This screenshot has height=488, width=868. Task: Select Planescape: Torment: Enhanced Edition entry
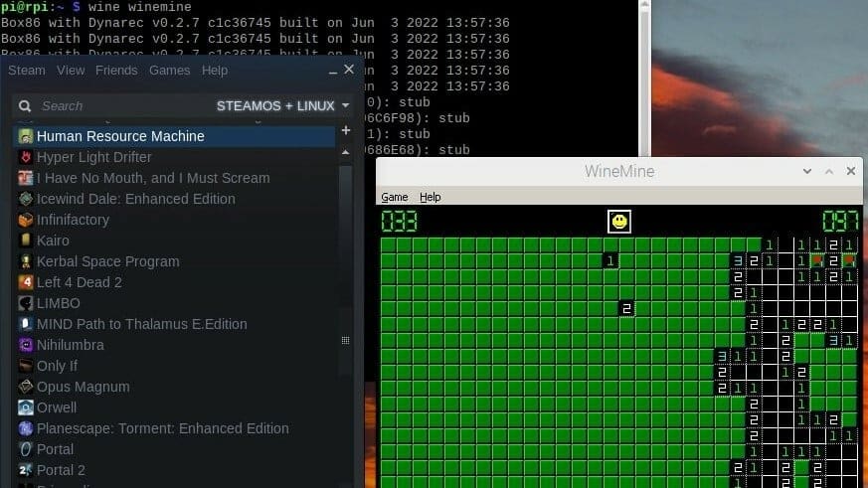pyautogui.click(x=162, y=428)
